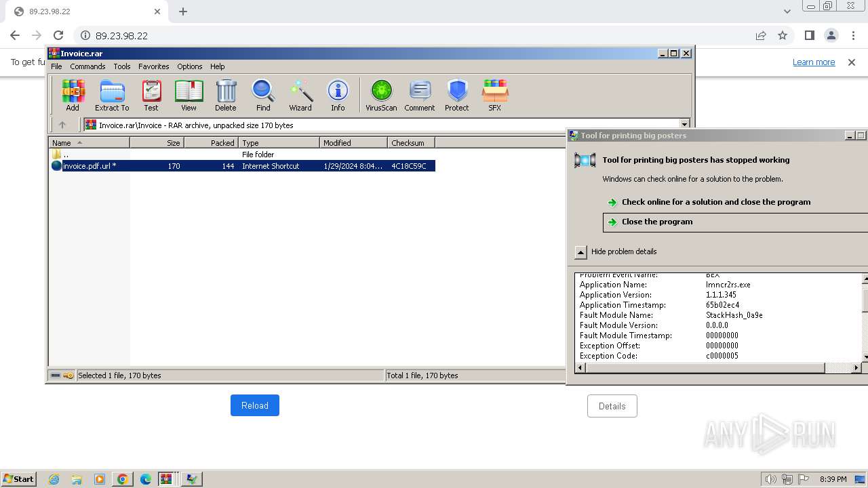
Task: Open Chrome three-dot menu
Action: click(852, 35)
